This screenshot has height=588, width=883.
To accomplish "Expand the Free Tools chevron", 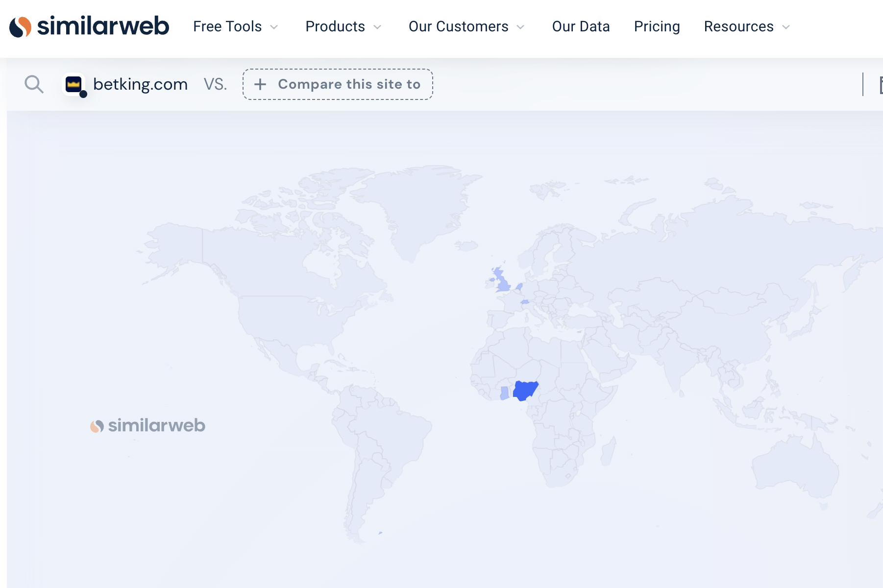I will tap(274, 27).
